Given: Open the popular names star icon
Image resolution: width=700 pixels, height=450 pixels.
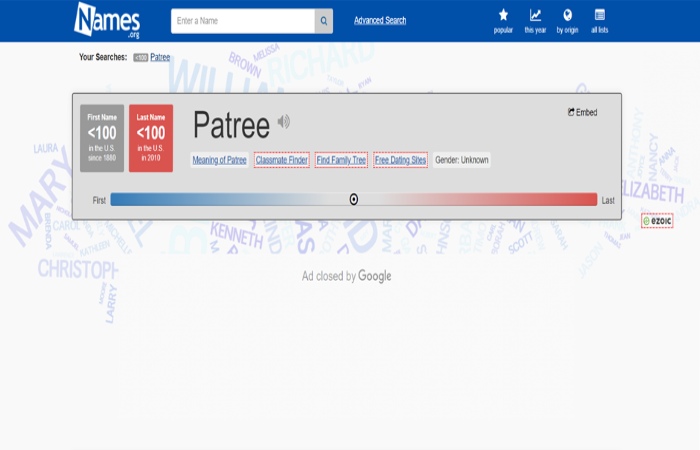Looking at the screenshot, I should tap(503, 21).
